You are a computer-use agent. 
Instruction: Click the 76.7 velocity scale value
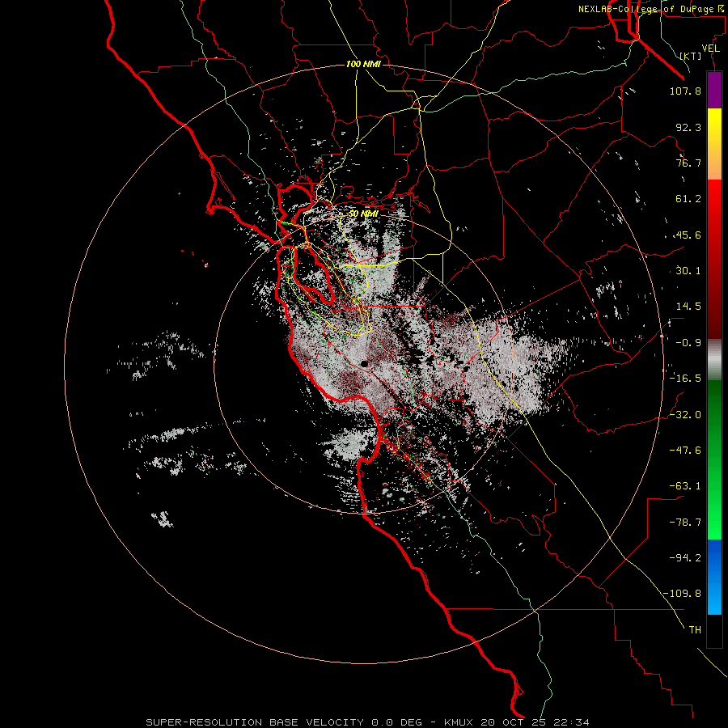(688, 163)
